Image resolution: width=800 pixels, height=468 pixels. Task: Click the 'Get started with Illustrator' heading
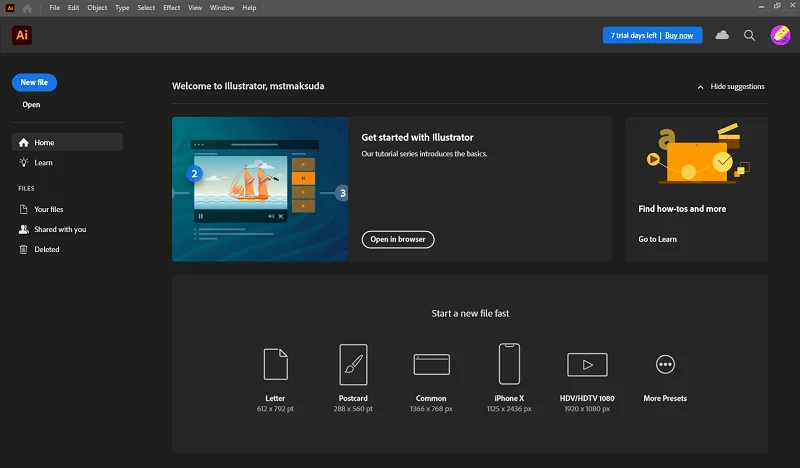point(417,137)
